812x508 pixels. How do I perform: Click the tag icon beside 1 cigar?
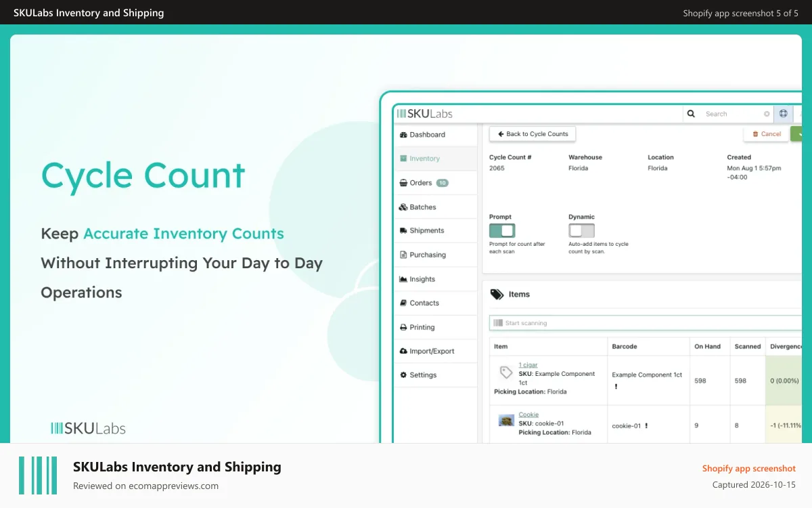[506, 372]
